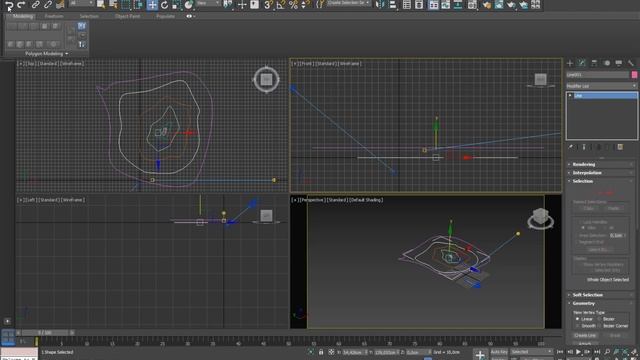Open the Modify tab in command panel
Image resolution: width=640 pixels, height=360 pixels.
coord(582,63)
